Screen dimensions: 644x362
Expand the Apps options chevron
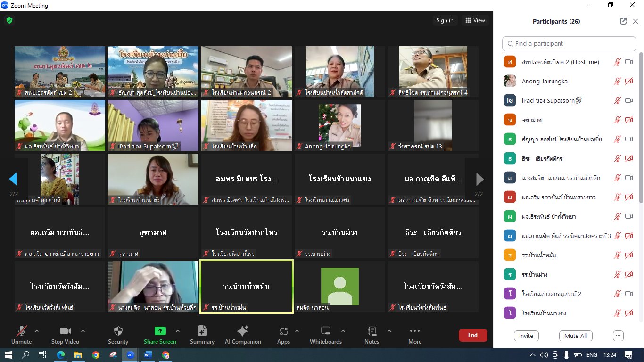click(297, 331)
